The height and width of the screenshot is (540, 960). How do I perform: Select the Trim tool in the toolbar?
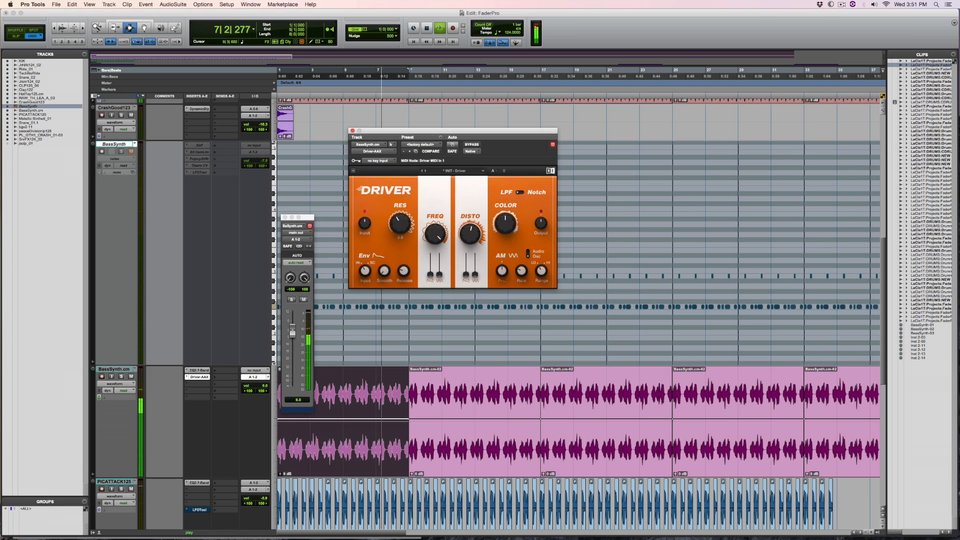click(x=114, y=27)
